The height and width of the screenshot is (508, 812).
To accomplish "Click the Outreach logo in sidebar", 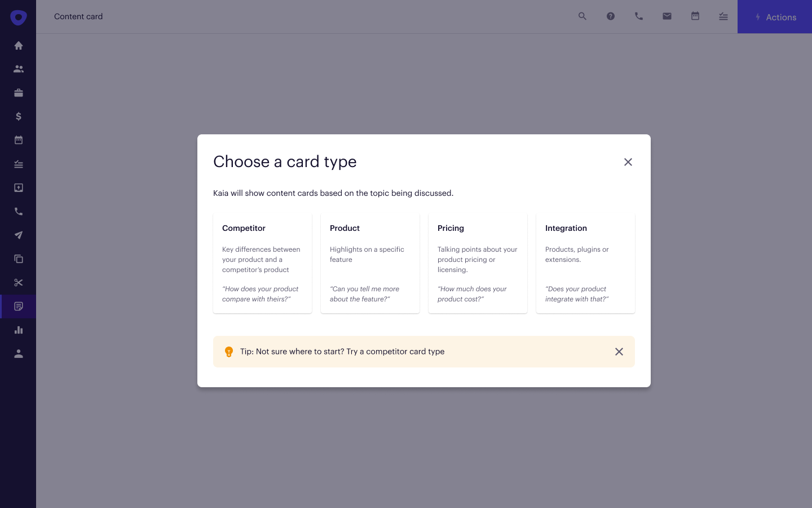I will coord(19,17).
